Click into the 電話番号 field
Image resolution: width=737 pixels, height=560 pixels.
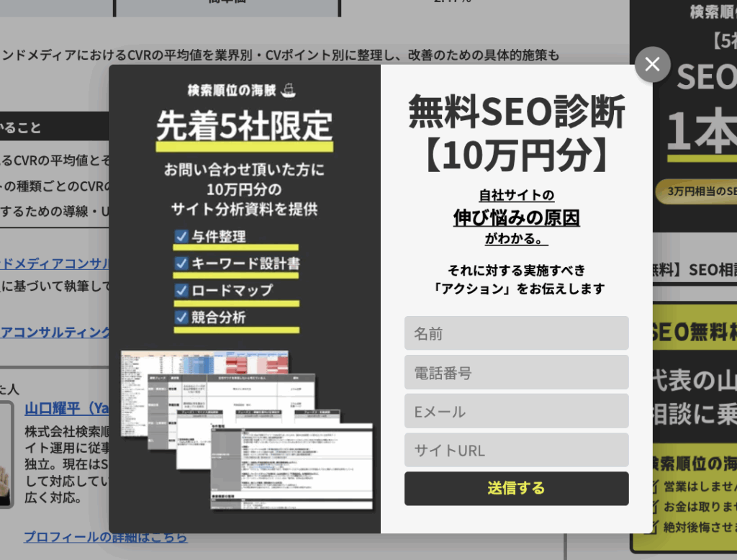(516, 372)
